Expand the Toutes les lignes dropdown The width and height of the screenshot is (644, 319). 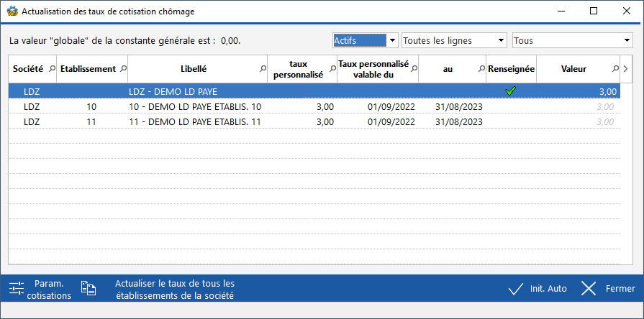coord(501,41)
